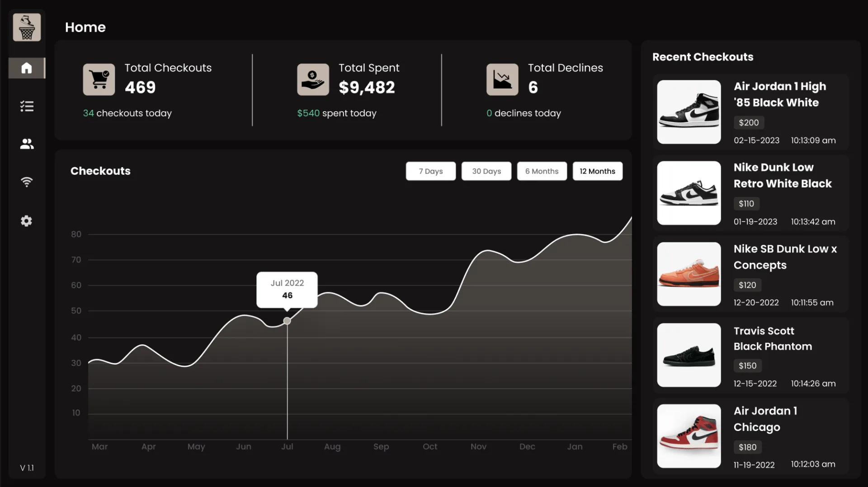868x487 pixels.
Task: Click the Travis Scott Black Phantom title
Action: coord(773,338)
